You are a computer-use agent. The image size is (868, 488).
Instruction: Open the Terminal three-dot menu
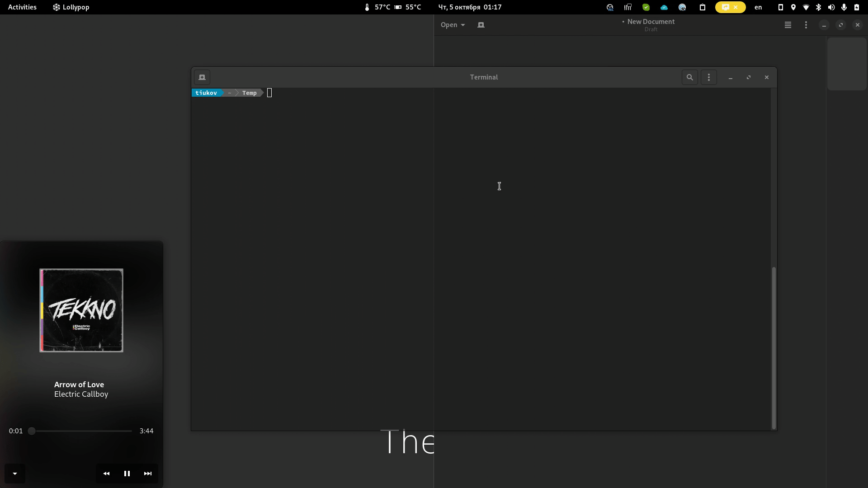[708, 77]
